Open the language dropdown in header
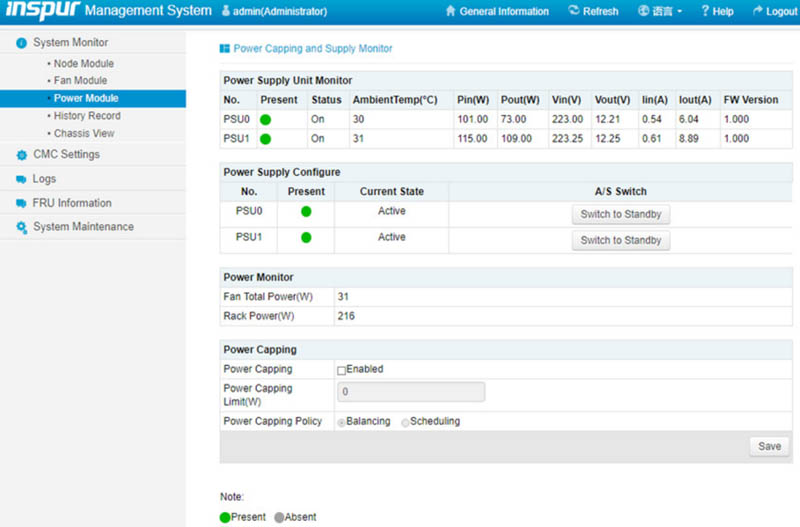Image resolution: width=800 pixels, height=527 pixels. 660,12
